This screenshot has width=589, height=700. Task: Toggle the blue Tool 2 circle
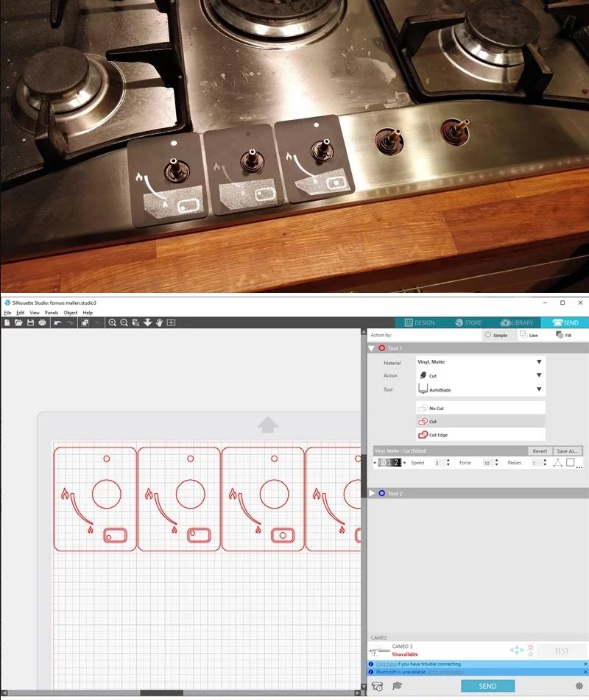point(382,493)
